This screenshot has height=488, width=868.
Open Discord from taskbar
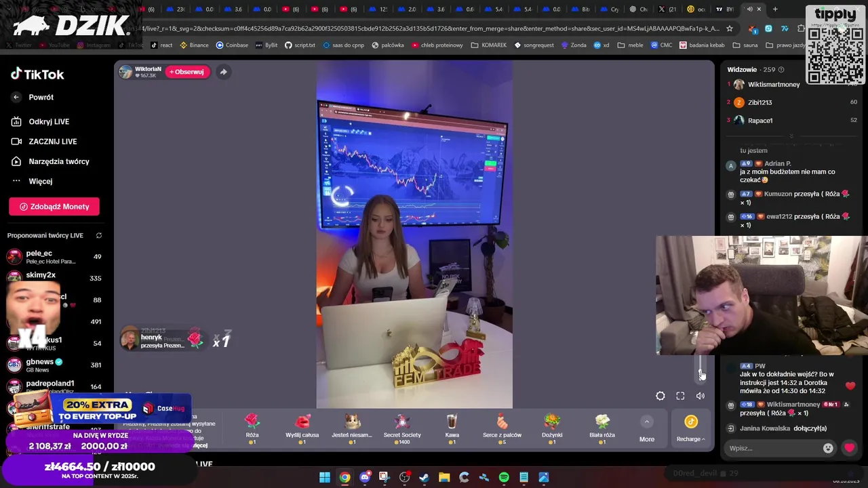(x=365, y=477)
